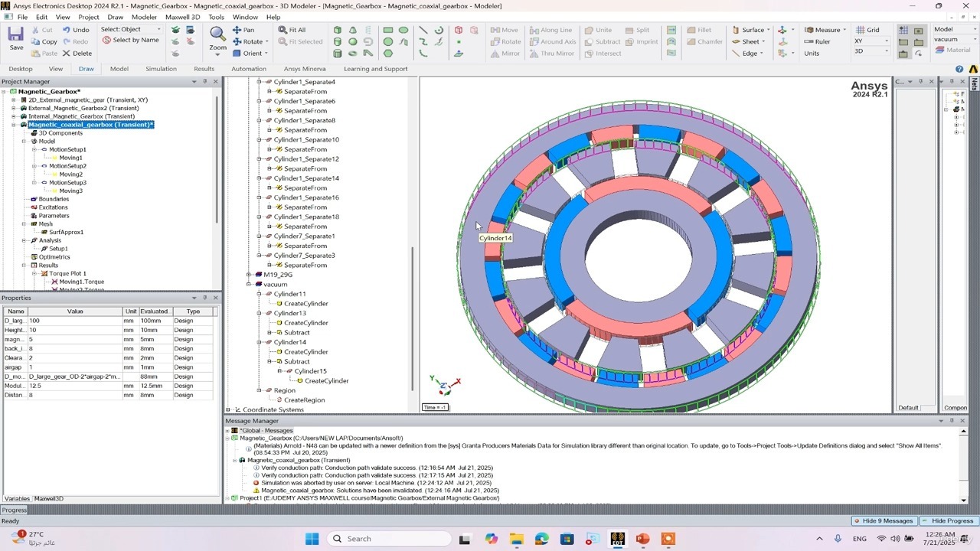
Task: Switch to the Simulation ribbon tab
Action: coord(161,69)
